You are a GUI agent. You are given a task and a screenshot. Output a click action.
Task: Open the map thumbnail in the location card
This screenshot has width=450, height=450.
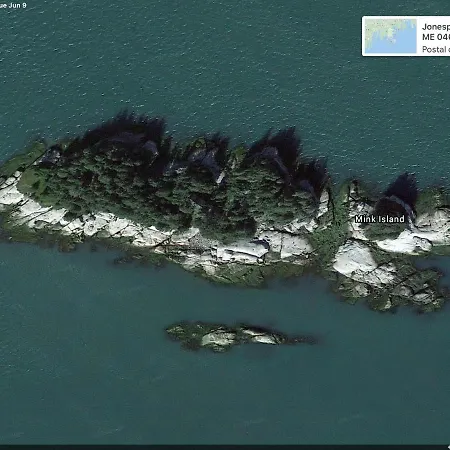pos(391,36)
